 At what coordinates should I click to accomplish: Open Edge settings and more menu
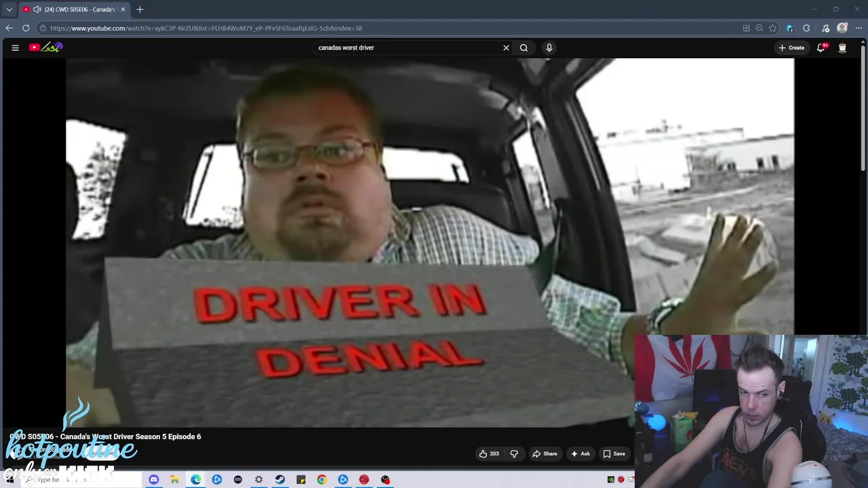click(x=859, y=28)
